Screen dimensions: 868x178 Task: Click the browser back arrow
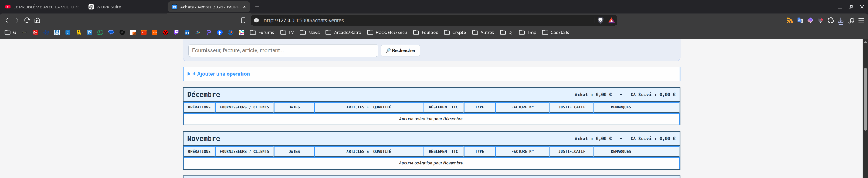7,20
